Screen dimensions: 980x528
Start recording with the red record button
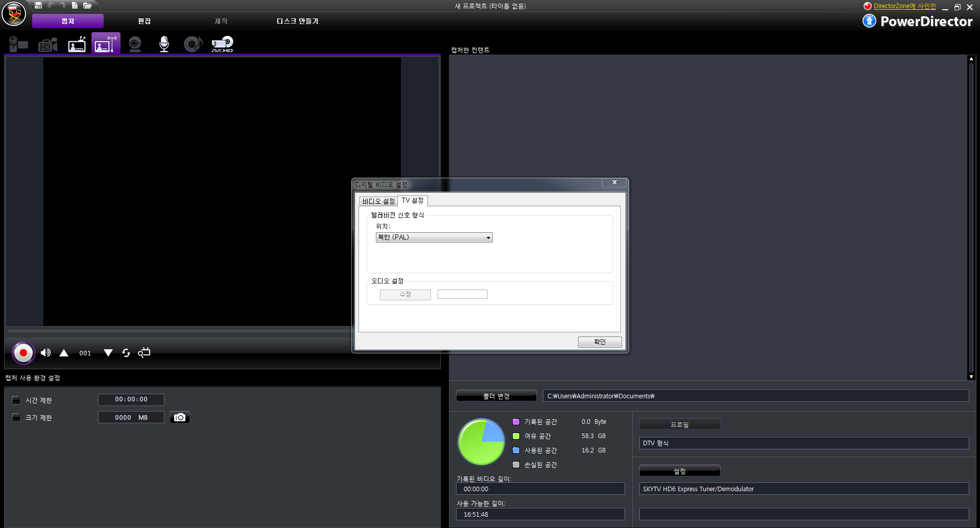pyautogui.click(x=23, y=353)
